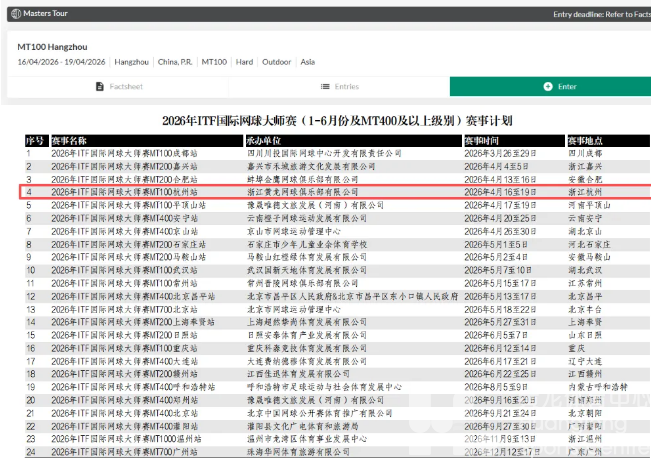Click the Outdoor label
This screenshot has width=651, height=458.
pos(277,62)
